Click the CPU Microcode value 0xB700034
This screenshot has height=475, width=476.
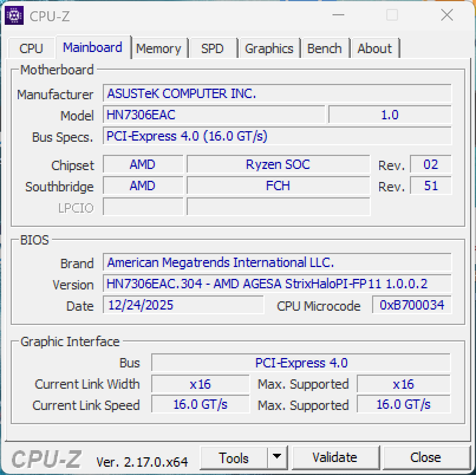coord(412,305)
